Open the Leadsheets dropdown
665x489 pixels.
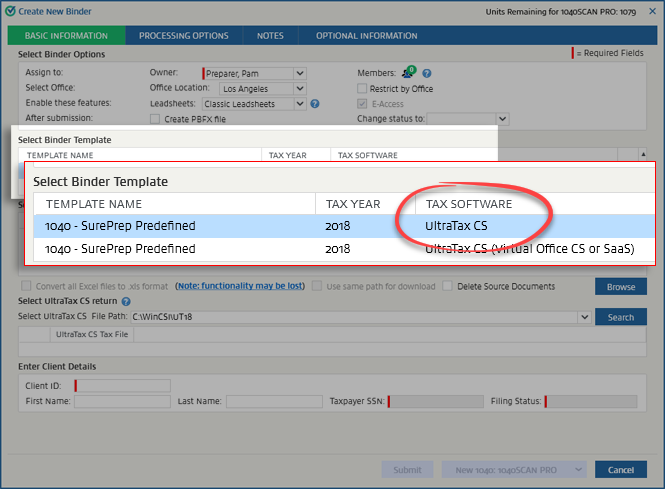[x=300, y=103]
